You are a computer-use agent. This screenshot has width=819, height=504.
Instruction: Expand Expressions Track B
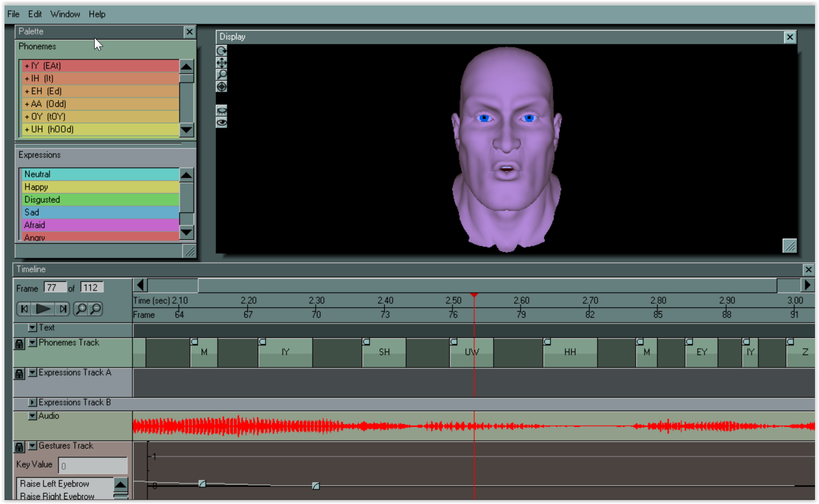coord(32,402)
